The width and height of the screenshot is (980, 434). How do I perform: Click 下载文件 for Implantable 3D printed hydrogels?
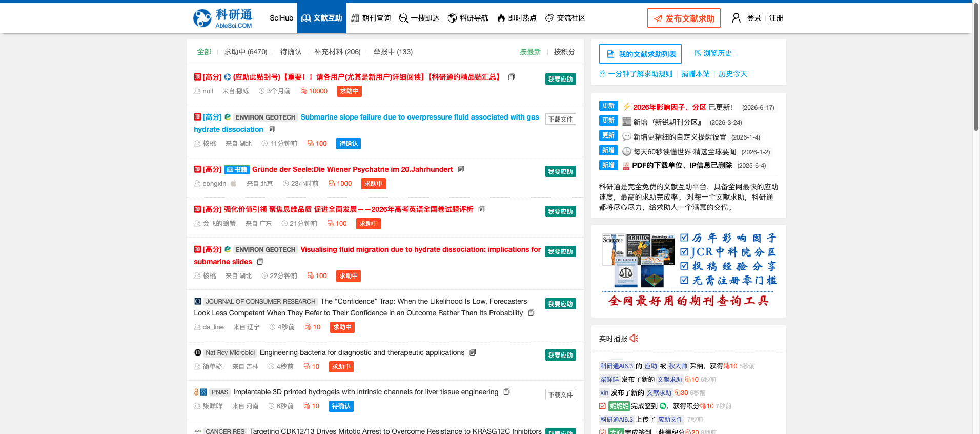(560, 394)
